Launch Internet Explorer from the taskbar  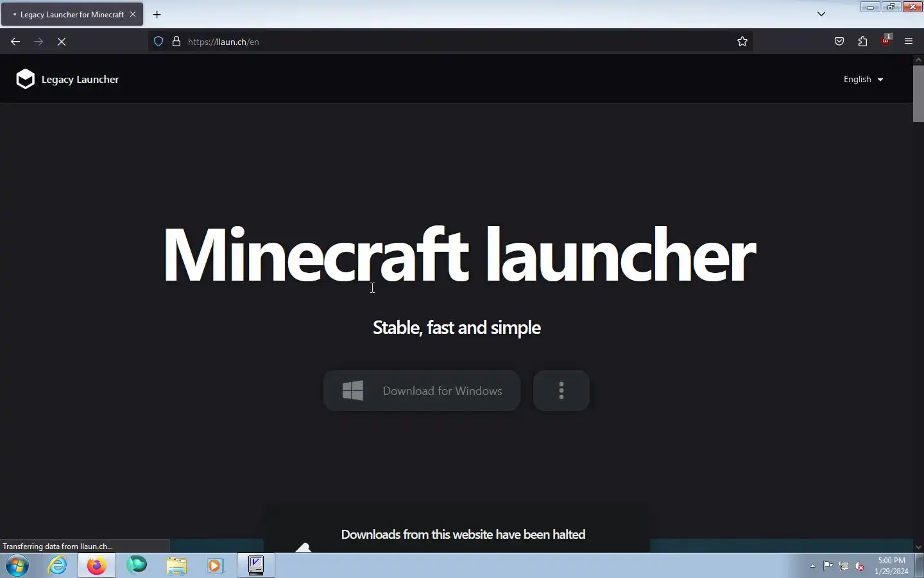point(58,566)
